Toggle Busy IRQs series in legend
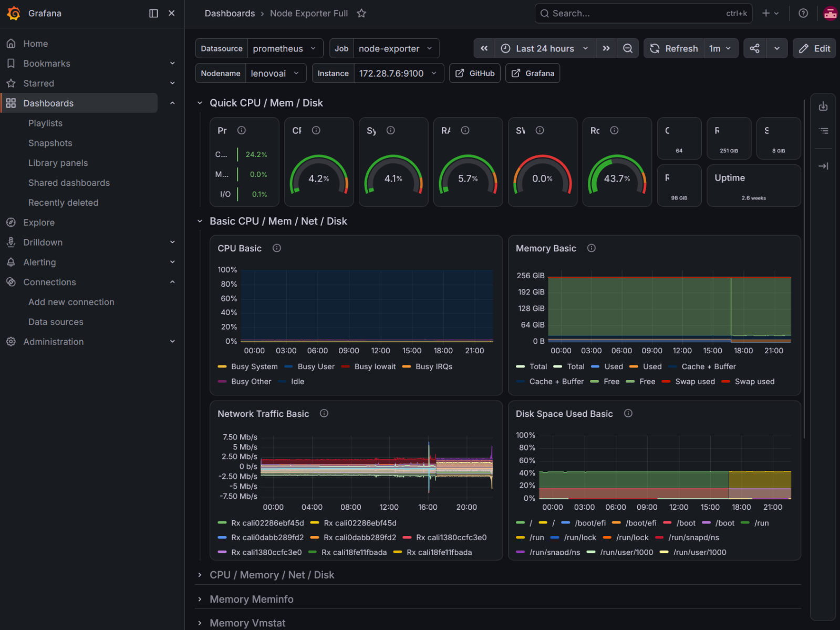The width and height of the screenshot is (840, 630). coord(434,366)
